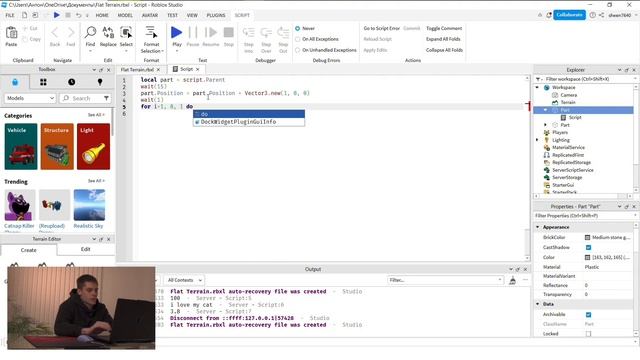The width and height of the screenshot is (640, 360).
Task: Click the quick-access Play icon in title toolbar
Action: coord(57,15)
